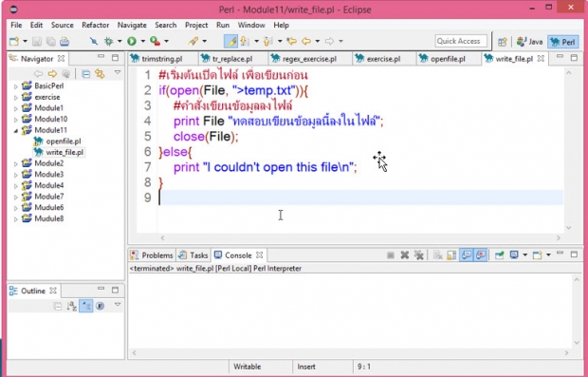Image resolution: width=588 pixels, height=377 pixels.
Task: Collapse the Module11 project
Action: (16, 131)
